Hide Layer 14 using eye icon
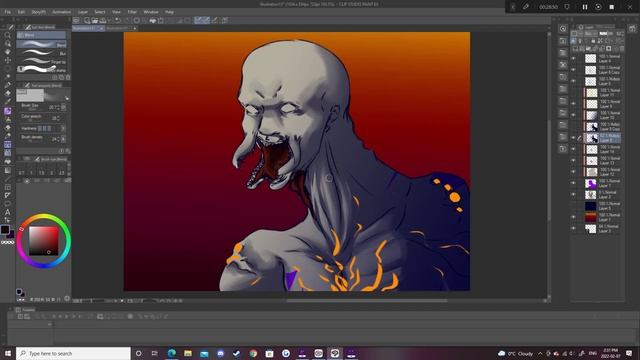This screenshot has height=360, width=640. coord(573,149)
